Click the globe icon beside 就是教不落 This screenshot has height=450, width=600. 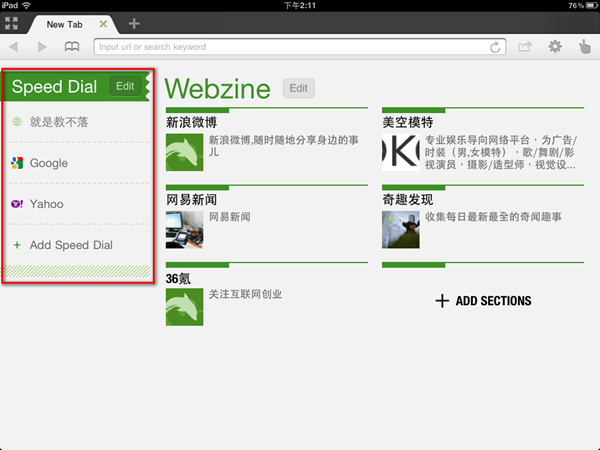pos(17,122)
